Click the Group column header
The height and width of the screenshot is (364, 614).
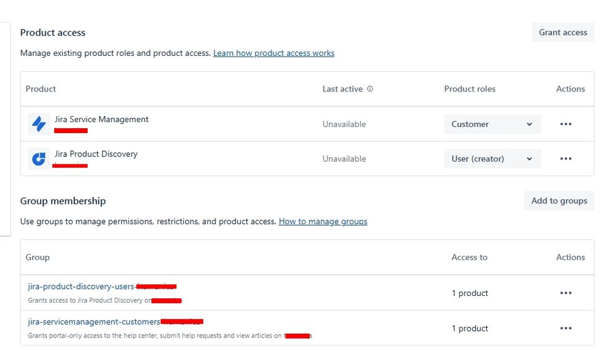tap(37, 257)
